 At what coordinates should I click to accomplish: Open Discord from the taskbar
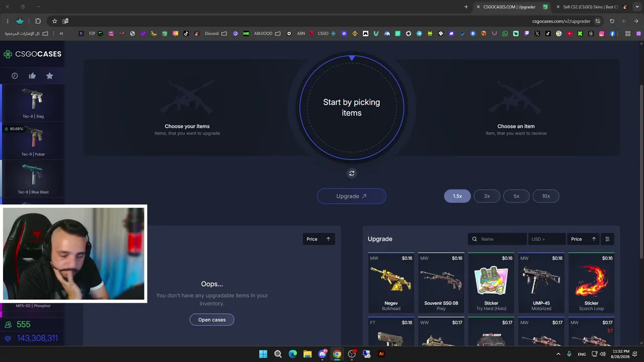tap(323, 354)
